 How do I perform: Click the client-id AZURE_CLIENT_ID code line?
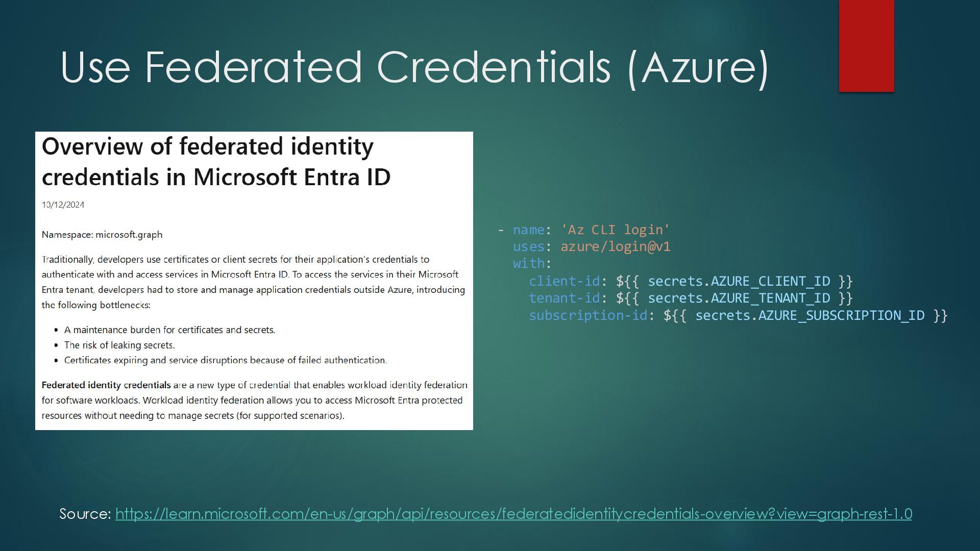point(691,281)
